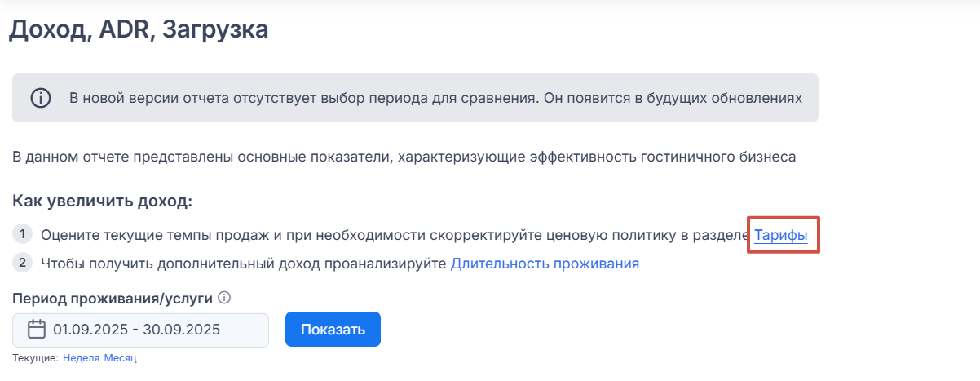Click end date 30.09.2025 in the period field

point(179,330)
